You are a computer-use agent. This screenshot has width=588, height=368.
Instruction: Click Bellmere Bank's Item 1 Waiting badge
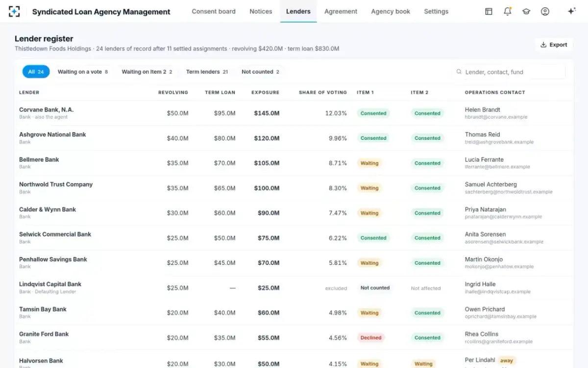369,163
